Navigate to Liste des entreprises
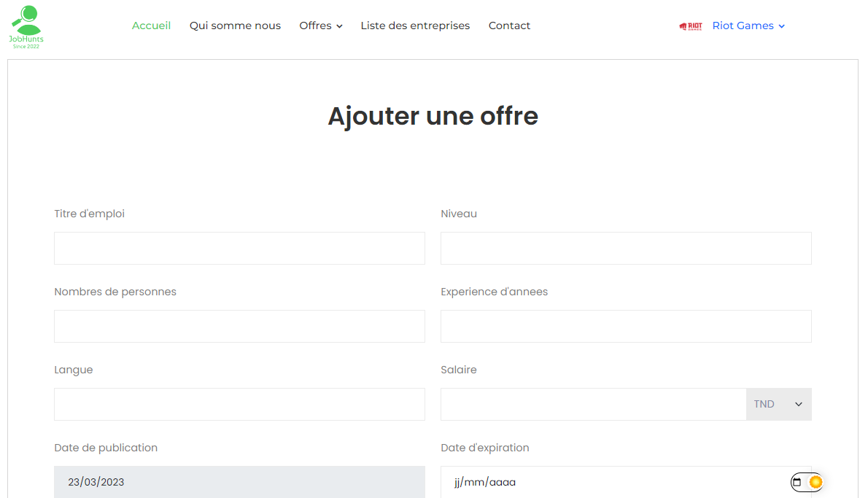This screenshot has height=498, width=868. tap(415, 26)
